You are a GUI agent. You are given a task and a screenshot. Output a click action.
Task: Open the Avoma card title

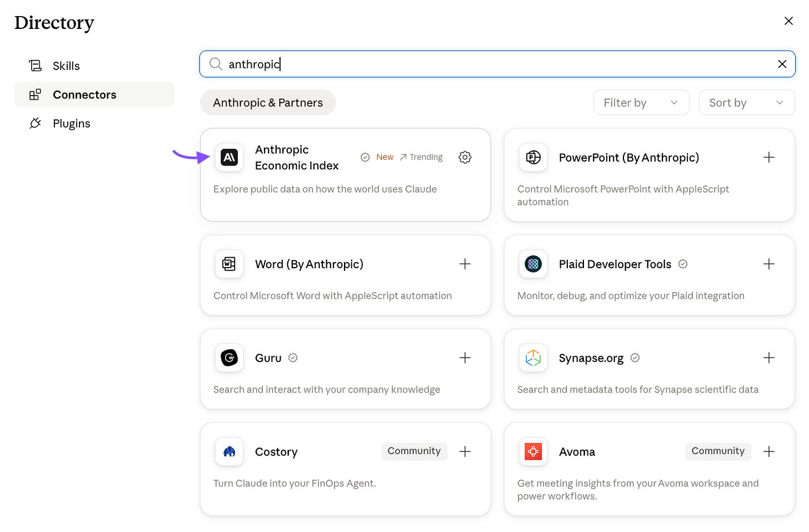point(577,452)
